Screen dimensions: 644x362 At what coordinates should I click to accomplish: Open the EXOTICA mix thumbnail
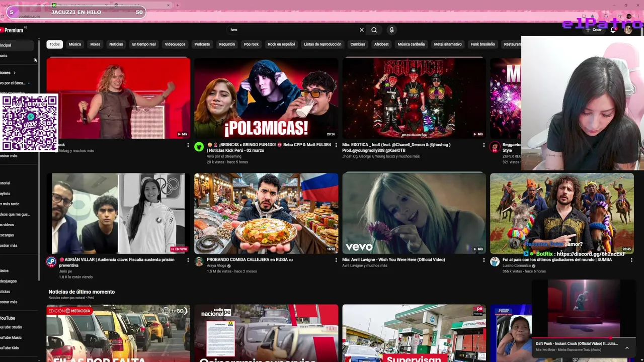click(414, 98)
